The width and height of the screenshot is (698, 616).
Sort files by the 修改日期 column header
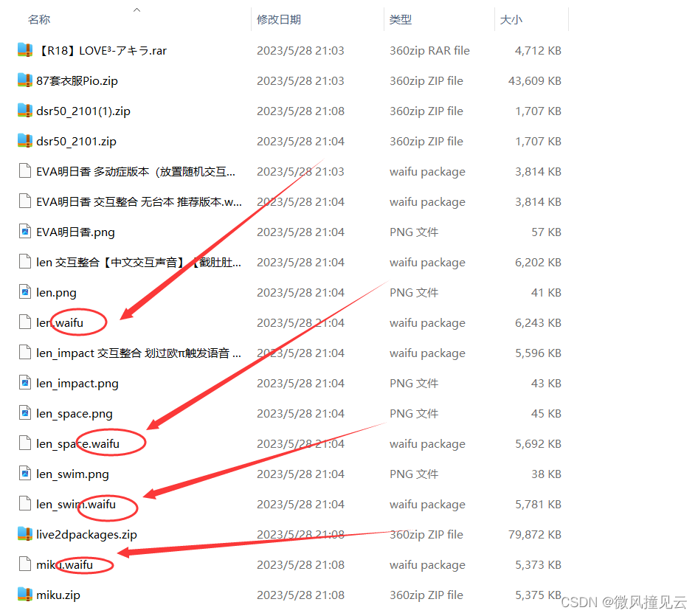(279, 20)
